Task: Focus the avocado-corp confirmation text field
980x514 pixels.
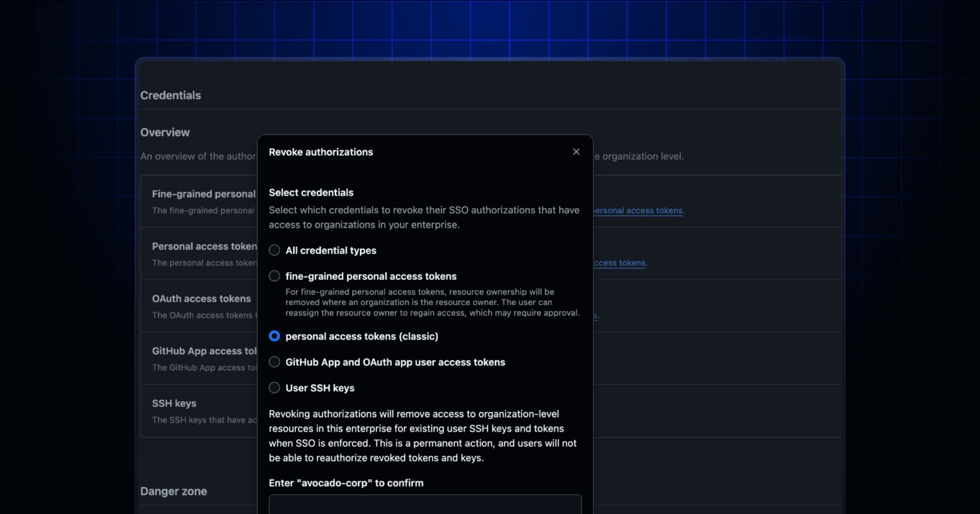Action: [425, 505]
